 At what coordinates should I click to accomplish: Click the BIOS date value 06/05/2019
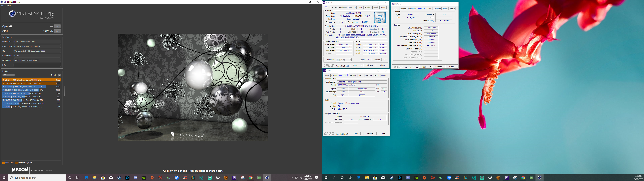[x=362, y=109]
